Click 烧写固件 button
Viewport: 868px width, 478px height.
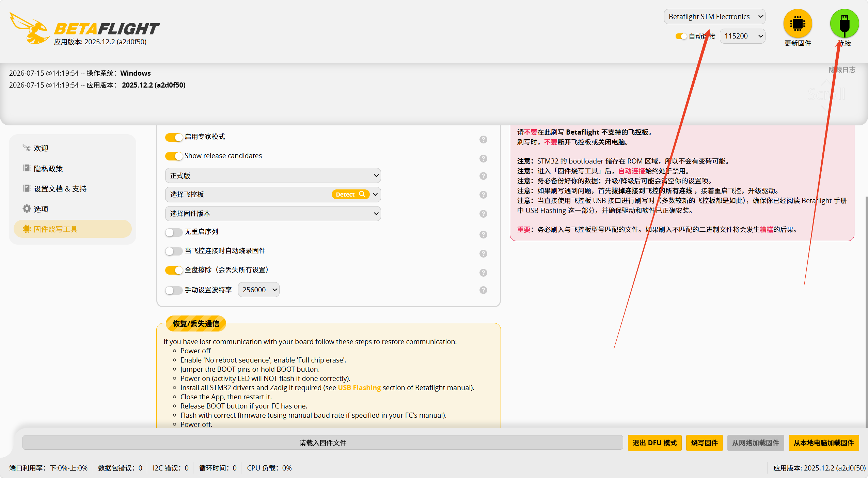[704, 443]
